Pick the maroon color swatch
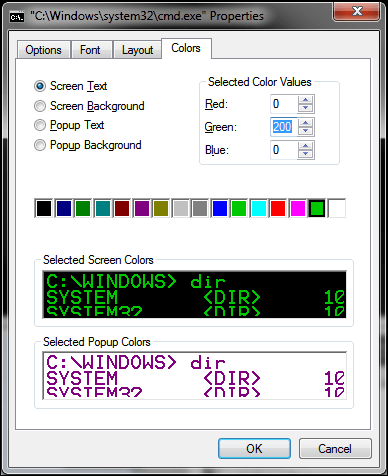Screen dimensions: 388x476 (122, 208)
